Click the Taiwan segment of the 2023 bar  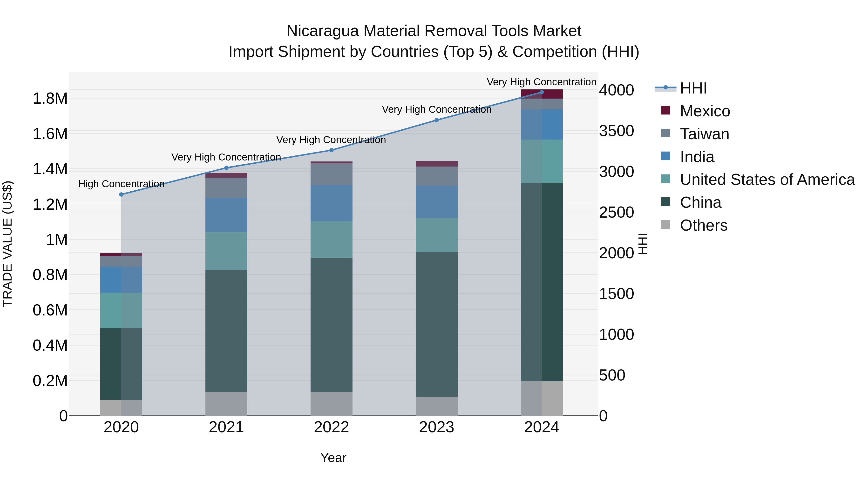coord(436,176)
